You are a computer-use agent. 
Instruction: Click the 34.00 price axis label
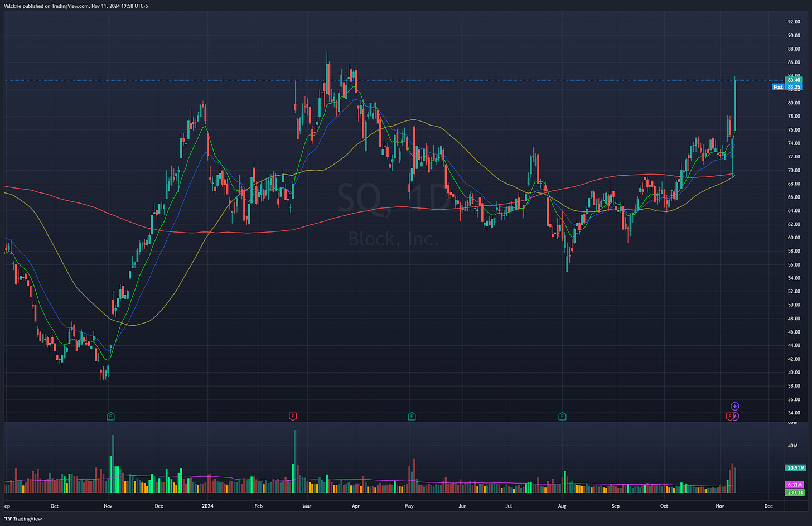click(x=794, y=413)
